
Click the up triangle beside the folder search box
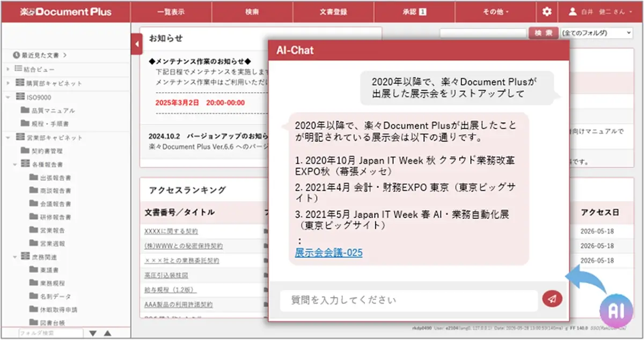108,333
